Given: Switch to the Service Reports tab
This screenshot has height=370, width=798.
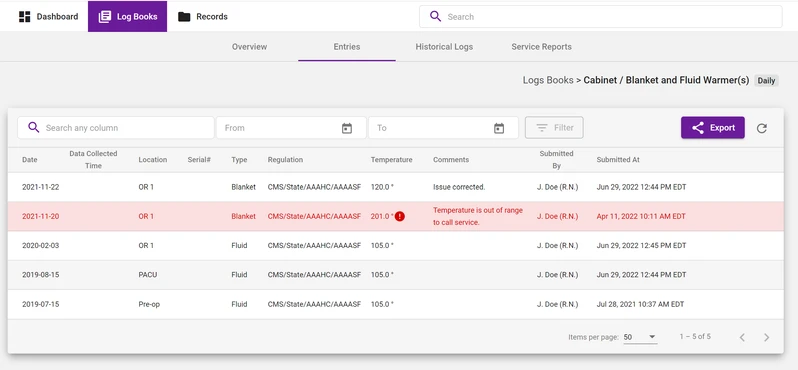Looking at the screenshot, I should [542, 47].
